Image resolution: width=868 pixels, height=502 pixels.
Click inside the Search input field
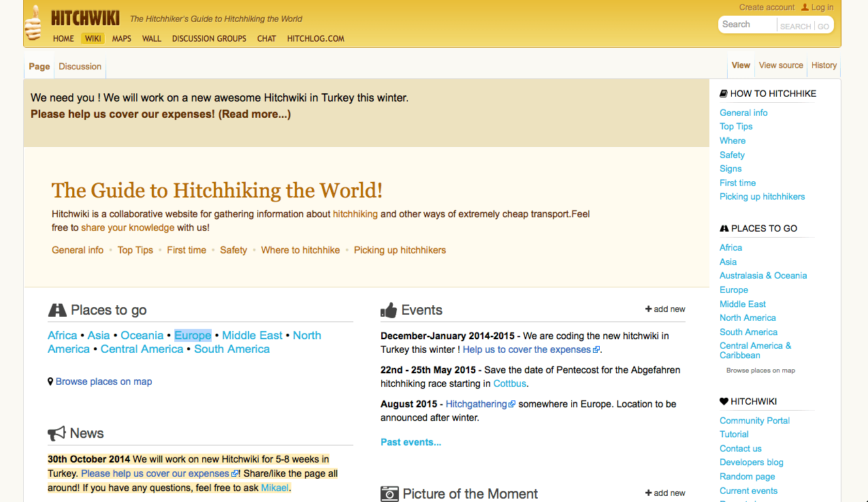click(x=747, y=24)
